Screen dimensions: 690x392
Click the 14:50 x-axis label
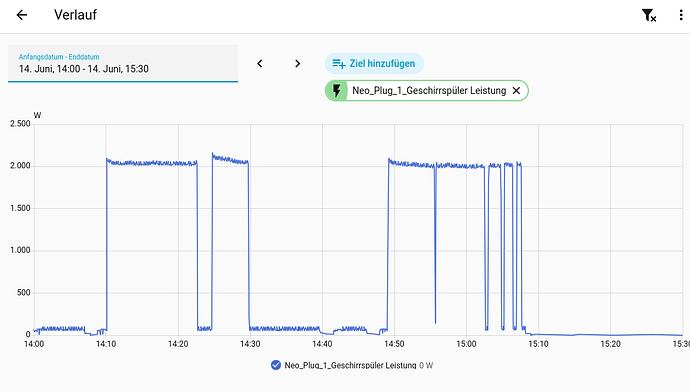click(x=394, y=344)
